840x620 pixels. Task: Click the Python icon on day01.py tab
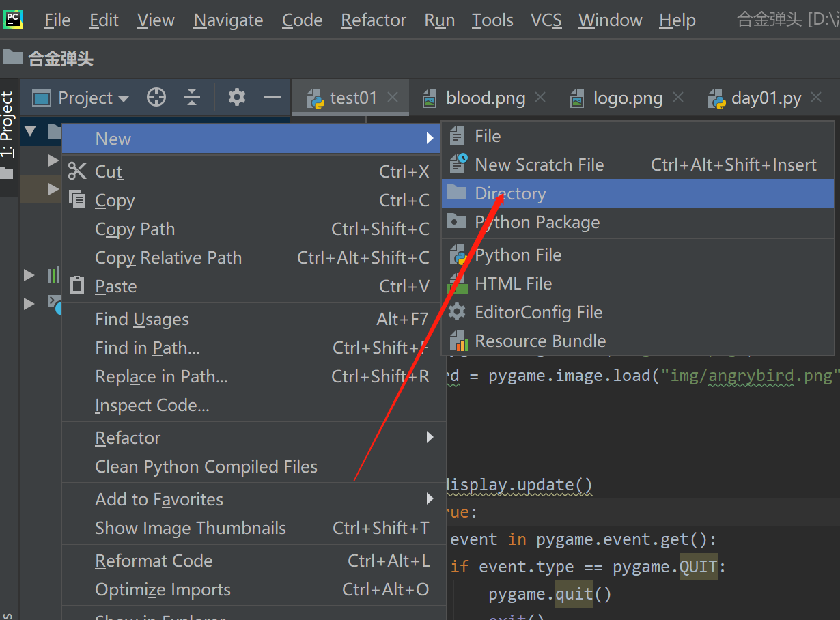(x=716, y=98)
